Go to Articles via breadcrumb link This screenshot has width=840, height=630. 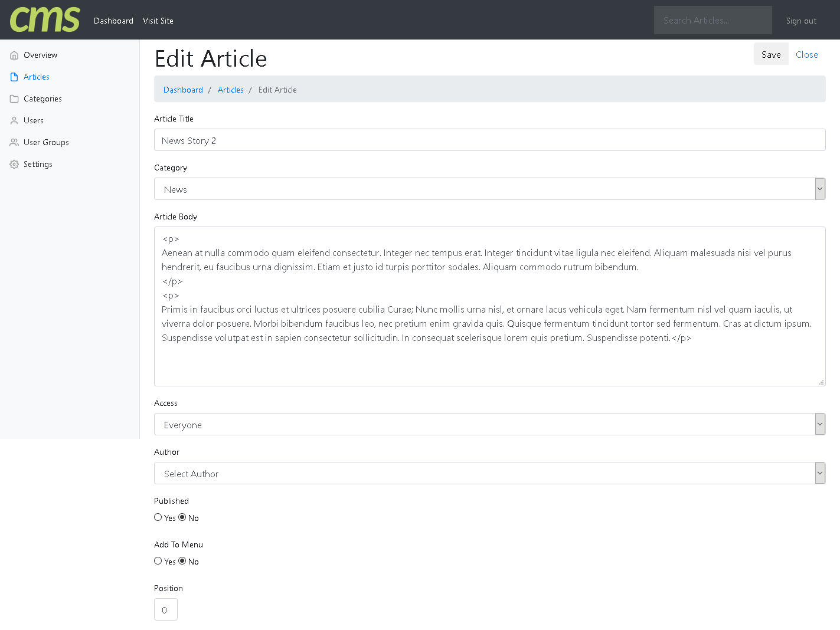(230, 90)
